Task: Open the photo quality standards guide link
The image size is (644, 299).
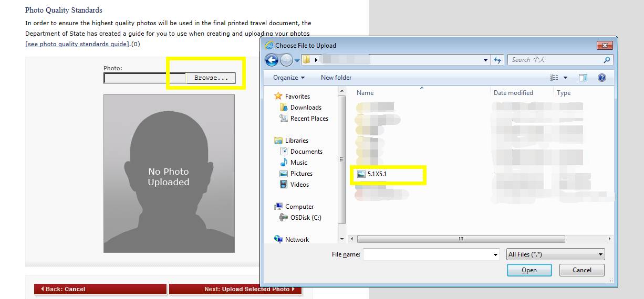Action: (77, 44)
